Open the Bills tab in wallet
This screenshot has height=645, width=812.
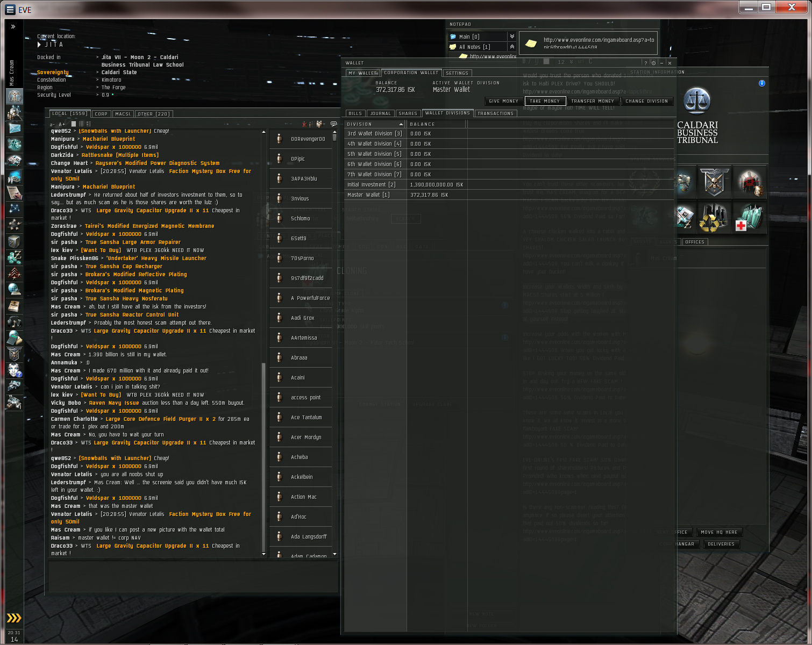point(355,113)
